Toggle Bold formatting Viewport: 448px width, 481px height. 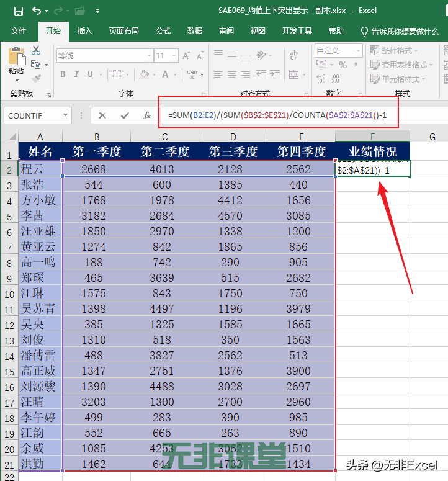point(63,74)
